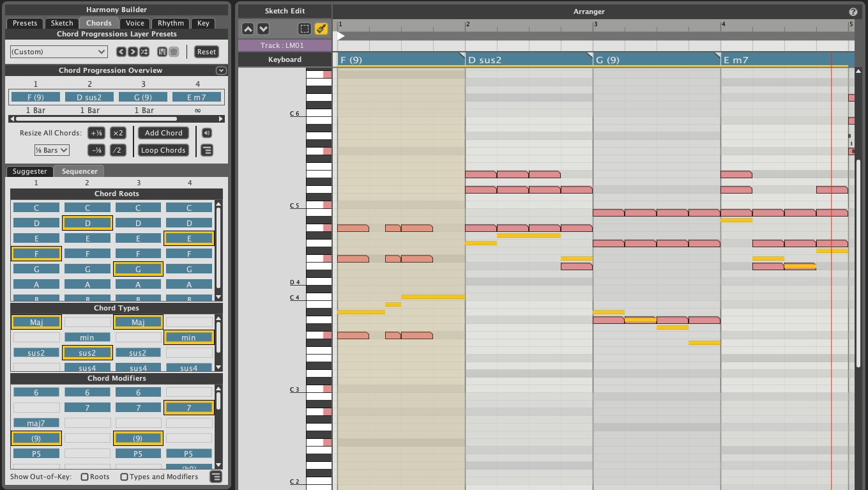Open the Chord Modifiers options menu icon

click(x=216, y=477)
